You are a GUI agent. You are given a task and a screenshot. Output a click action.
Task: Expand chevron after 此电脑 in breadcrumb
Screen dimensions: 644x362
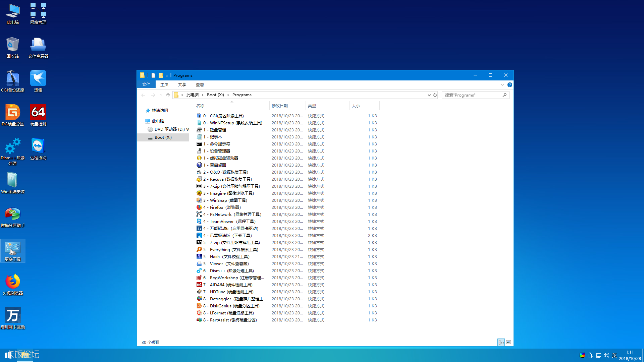(203, 95)
